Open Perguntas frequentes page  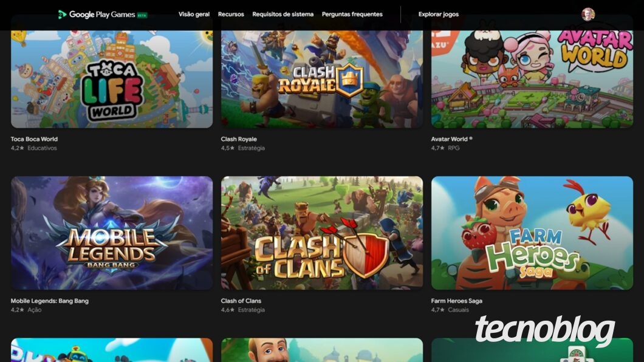pos(352,15)
